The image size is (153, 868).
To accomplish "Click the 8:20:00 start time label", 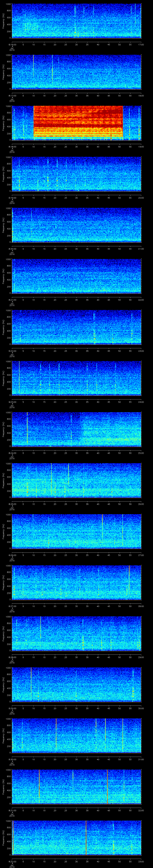I will [12, 249].
